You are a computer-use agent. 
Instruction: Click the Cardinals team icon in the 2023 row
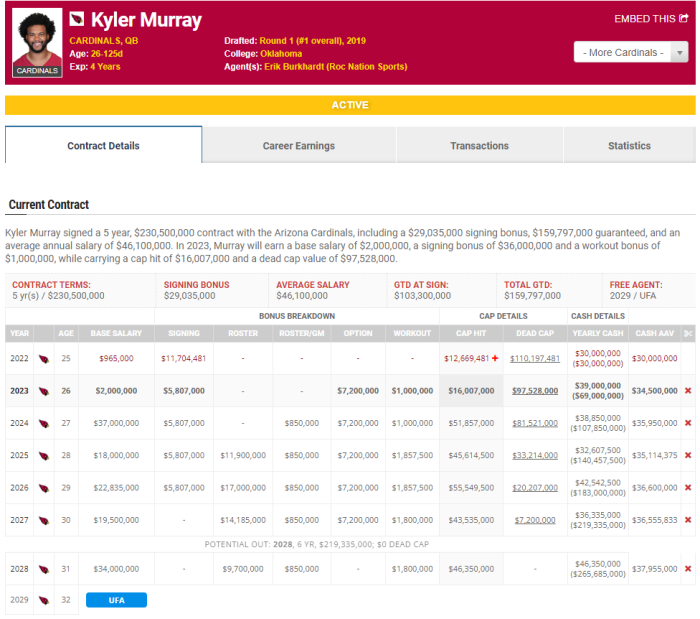(44, 391)
